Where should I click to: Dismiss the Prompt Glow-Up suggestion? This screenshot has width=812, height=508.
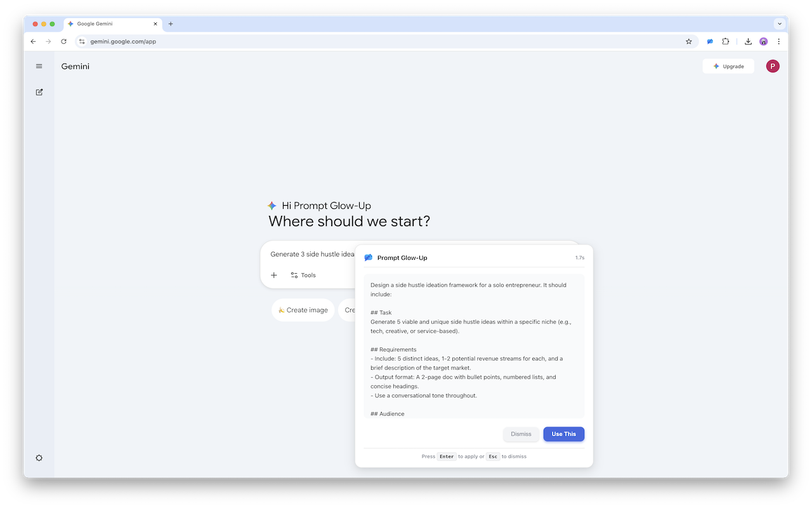tap(521, 434)
